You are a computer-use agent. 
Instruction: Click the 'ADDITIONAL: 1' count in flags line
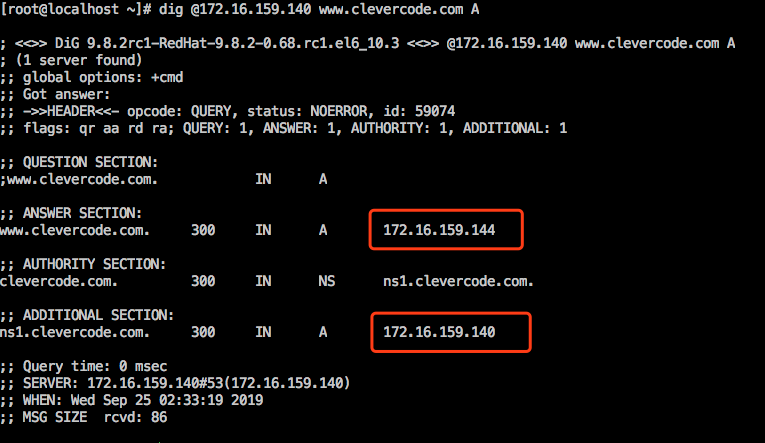[x=515, y=128]
